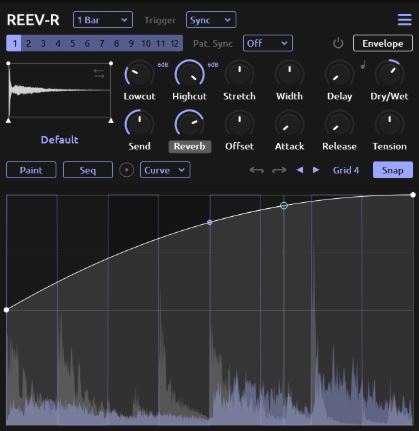Viewport: 419px width, 431px height.
Task: Click the solid left triangle arrow
Action: click(300, 170)
